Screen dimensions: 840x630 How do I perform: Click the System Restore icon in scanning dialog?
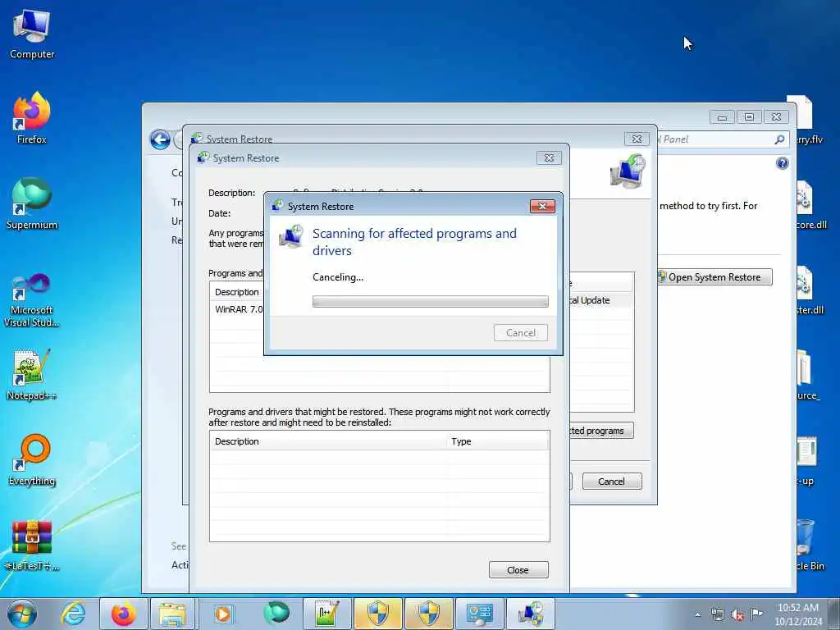pos(291,237)
